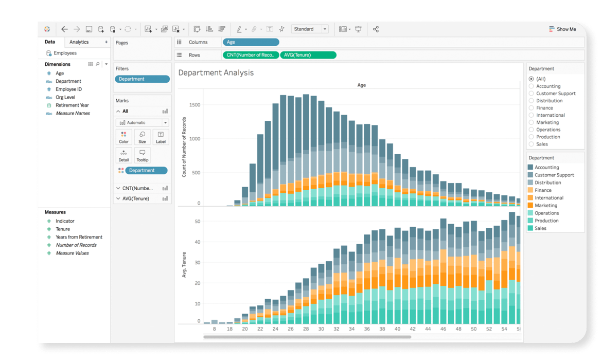Click the Swap rows and columns icon
The image size is (602, 364).
pos(197,29)
